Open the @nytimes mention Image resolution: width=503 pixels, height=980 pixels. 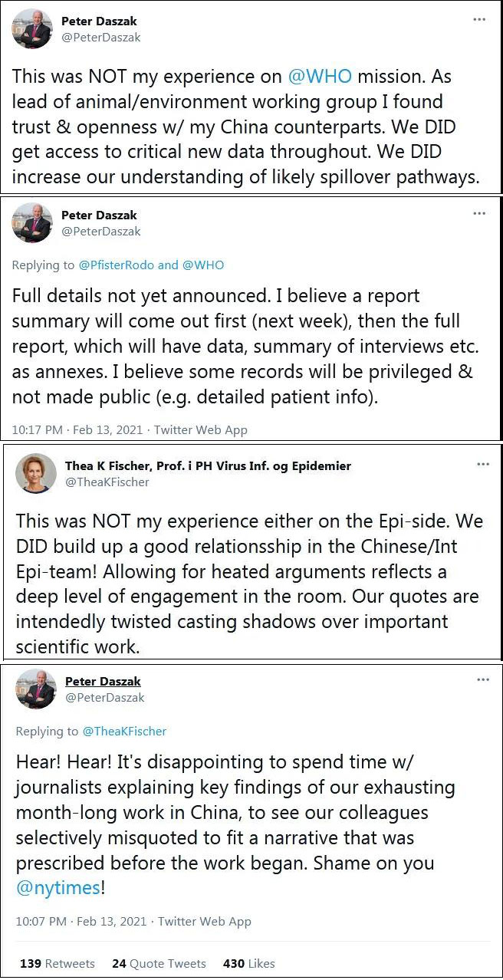click(58, 888)
